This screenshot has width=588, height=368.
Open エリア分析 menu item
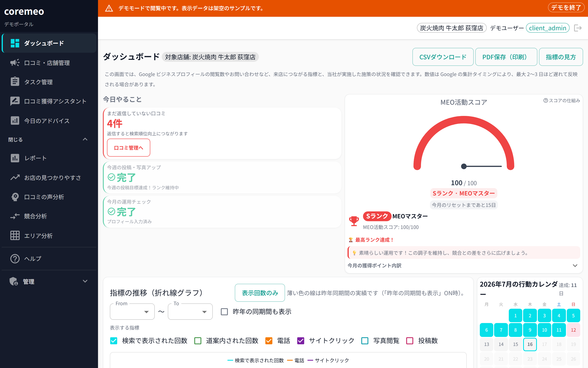click(x=49, y=236)
